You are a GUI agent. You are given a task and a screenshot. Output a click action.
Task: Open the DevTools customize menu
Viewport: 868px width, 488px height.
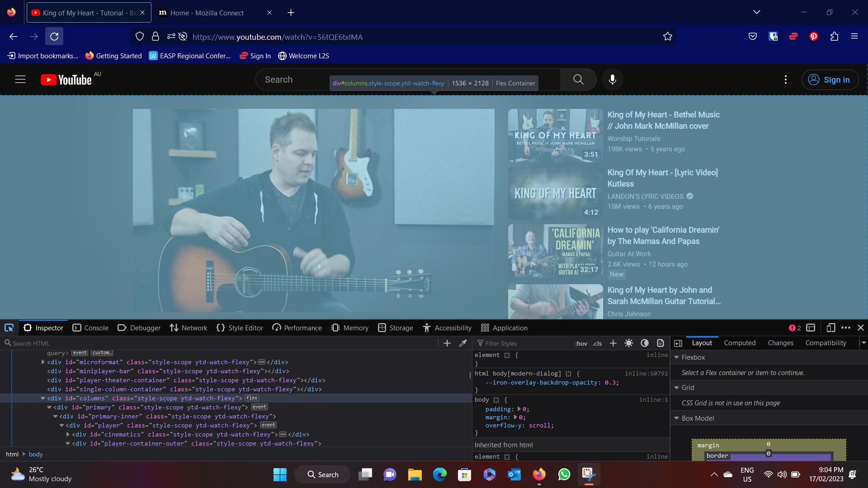846,328
